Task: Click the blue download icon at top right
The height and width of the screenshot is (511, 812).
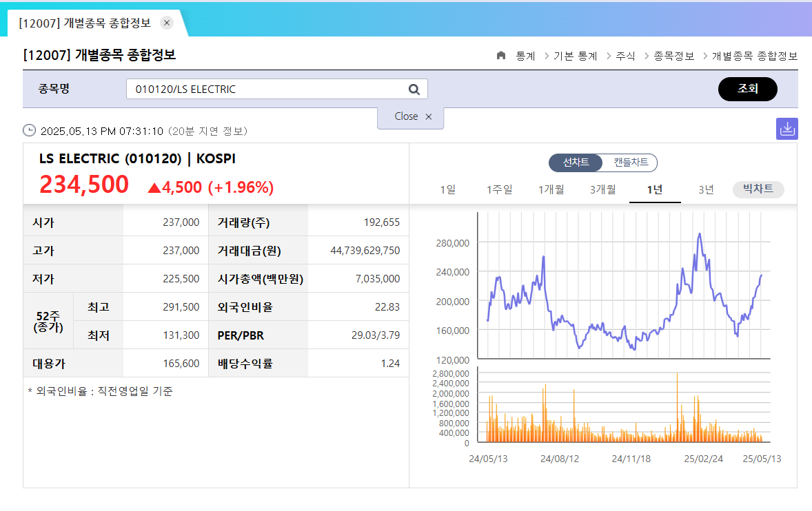Action: [787, 129]
